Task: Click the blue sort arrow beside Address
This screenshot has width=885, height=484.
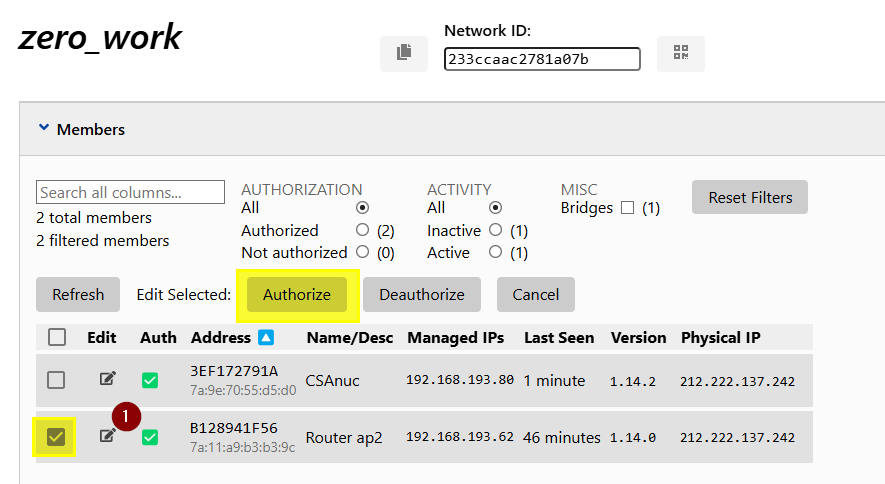Action: (x=266, y=337)
